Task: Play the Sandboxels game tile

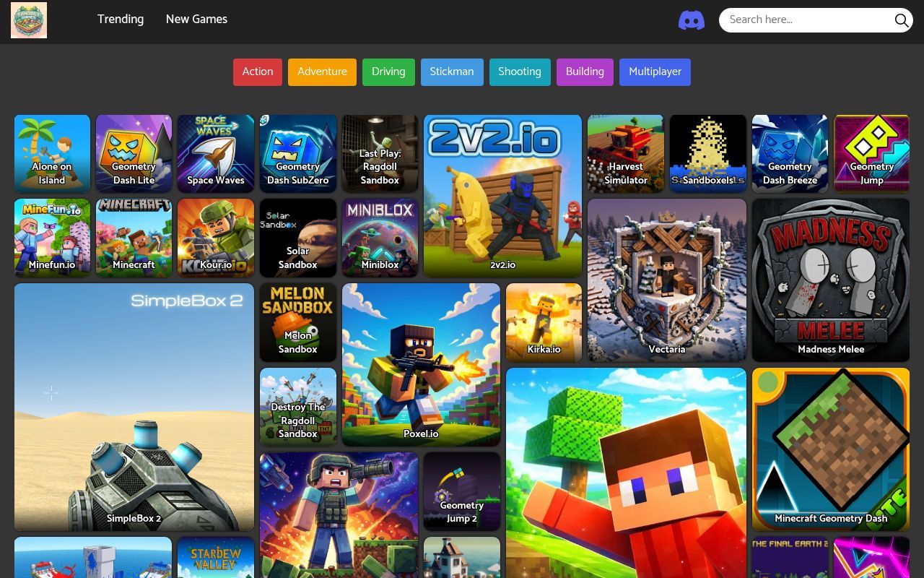Action: [x=708, y=153]
